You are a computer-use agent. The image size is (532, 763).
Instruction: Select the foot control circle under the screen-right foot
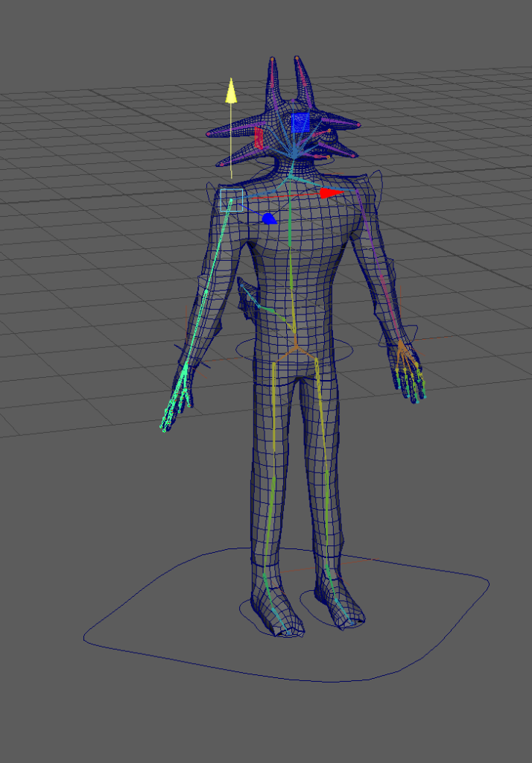332,608
